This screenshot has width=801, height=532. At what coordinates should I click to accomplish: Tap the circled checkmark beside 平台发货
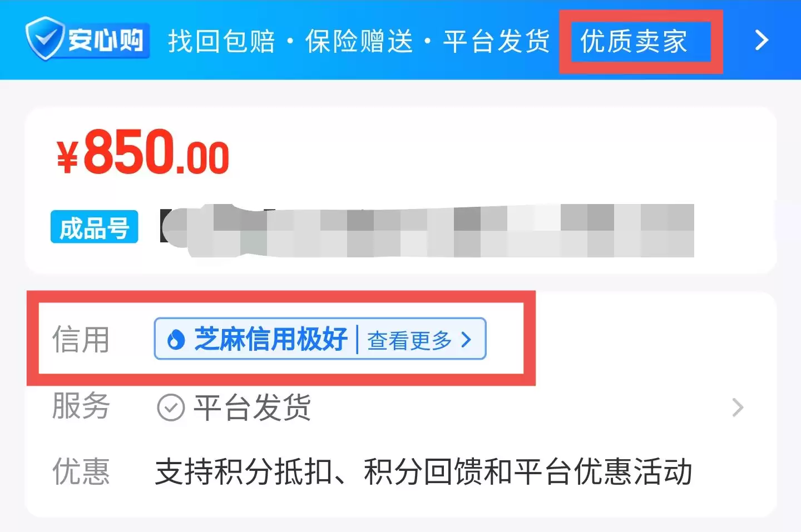click(x=171, y=408)
